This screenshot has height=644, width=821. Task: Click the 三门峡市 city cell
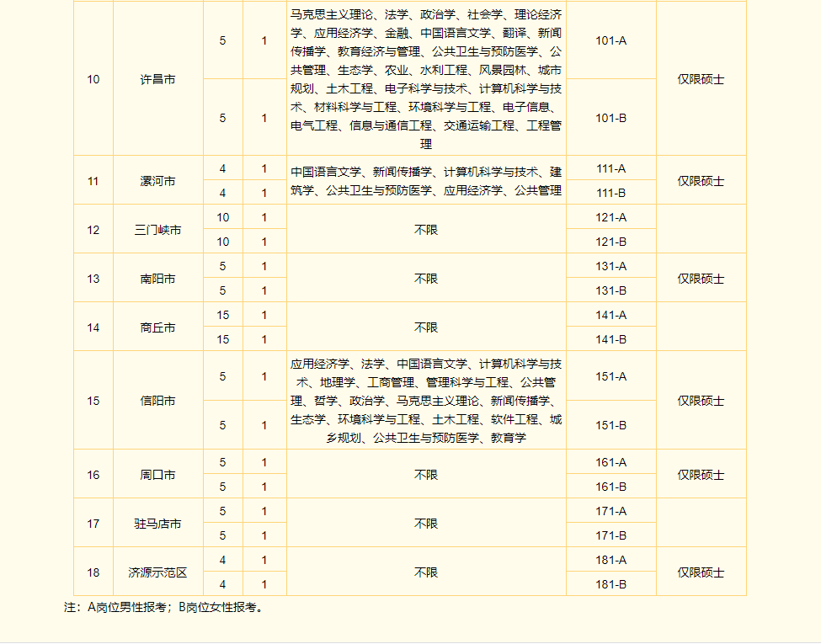point(157,230)
